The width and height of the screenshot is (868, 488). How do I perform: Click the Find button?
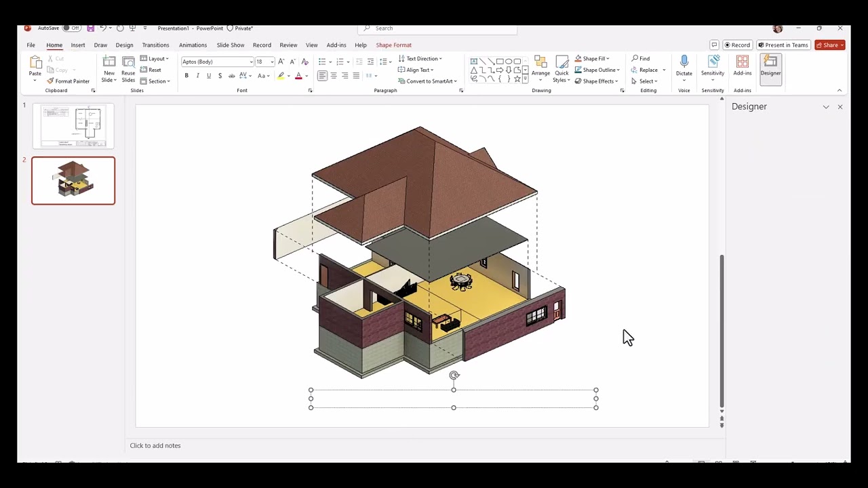641,59
